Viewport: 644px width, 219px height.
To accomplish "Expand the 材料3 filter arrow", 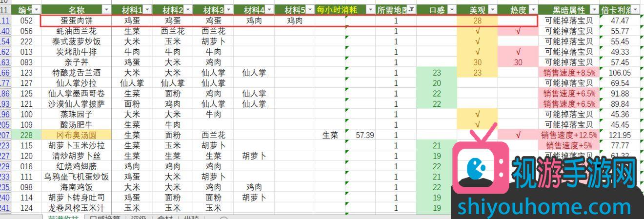I will 229,10.
